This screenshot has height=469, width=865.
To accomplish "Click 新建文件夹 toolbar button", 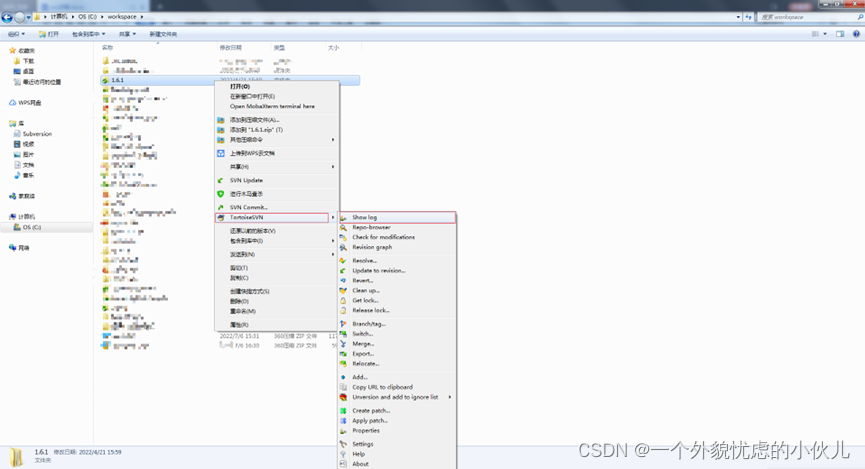I will (163, 34).
